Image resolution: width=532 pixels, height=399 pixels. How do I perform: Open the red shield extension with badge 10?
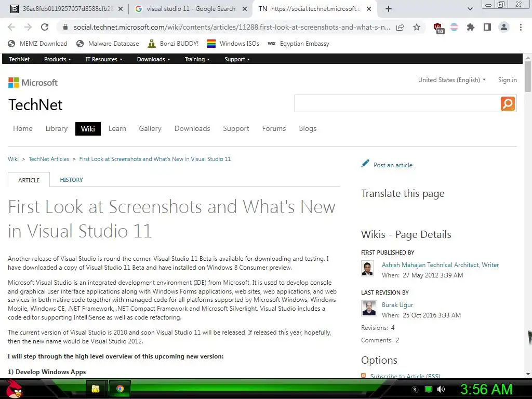coord(438,28)
